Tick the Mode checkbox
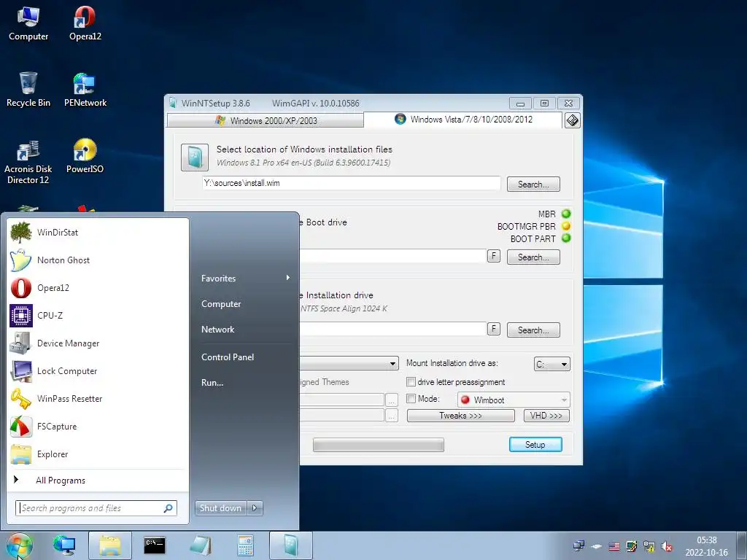Viewport: 747px width, 560px height. (x=411, y=399)
